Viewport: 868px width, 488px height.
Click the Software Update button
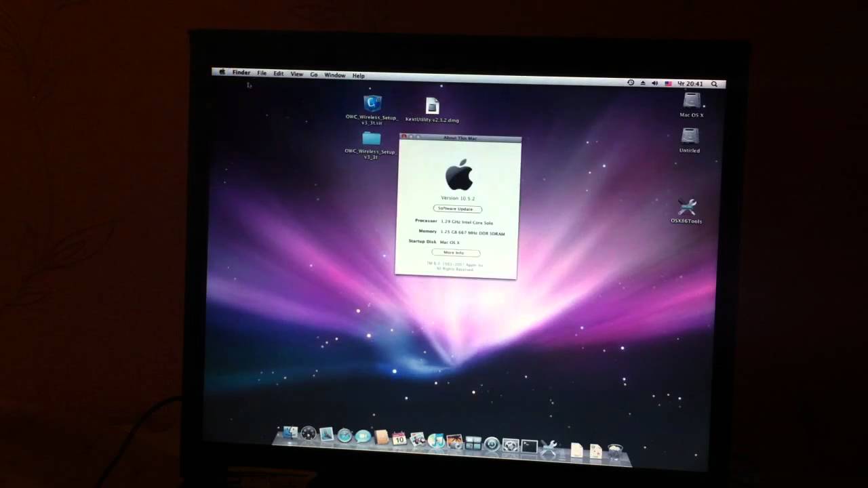point(458,209)
